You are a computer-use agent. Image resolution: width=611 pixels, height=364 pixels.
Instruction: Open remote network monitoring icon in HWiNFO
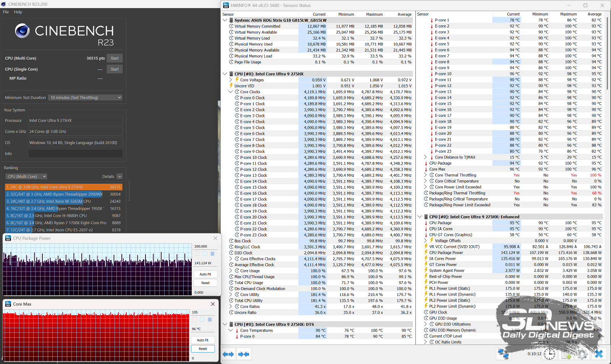point(503,354)
